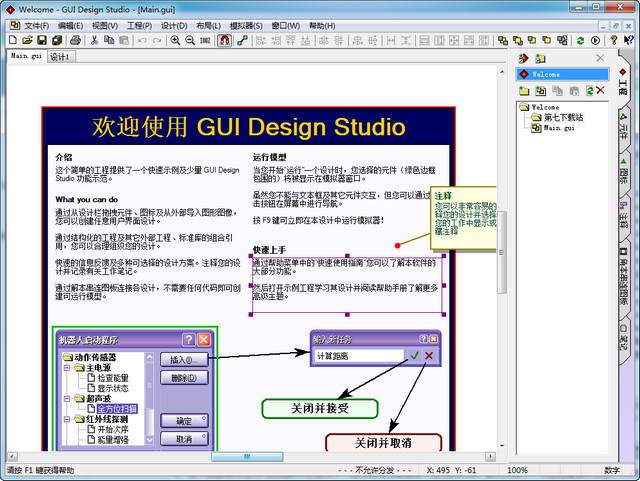
Task: Click the folder icon beside add-project icon
Action: click(540, 58)
